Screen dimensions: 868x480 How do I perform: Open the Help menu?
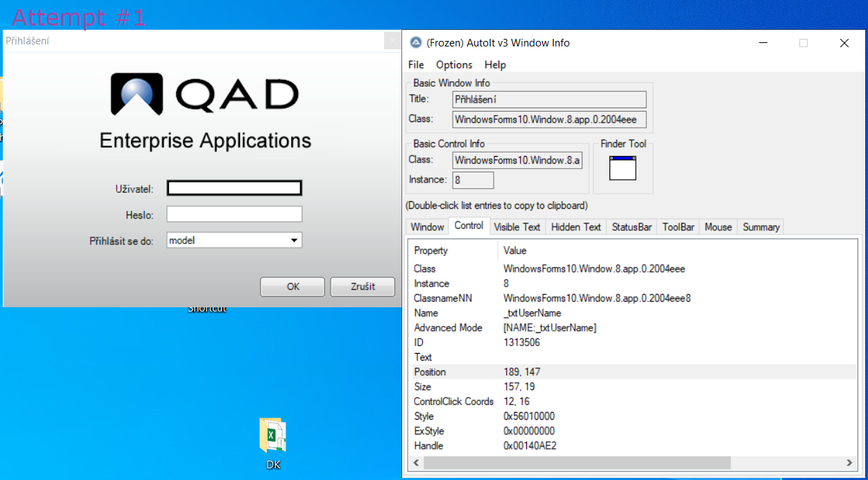pos(495,65)
